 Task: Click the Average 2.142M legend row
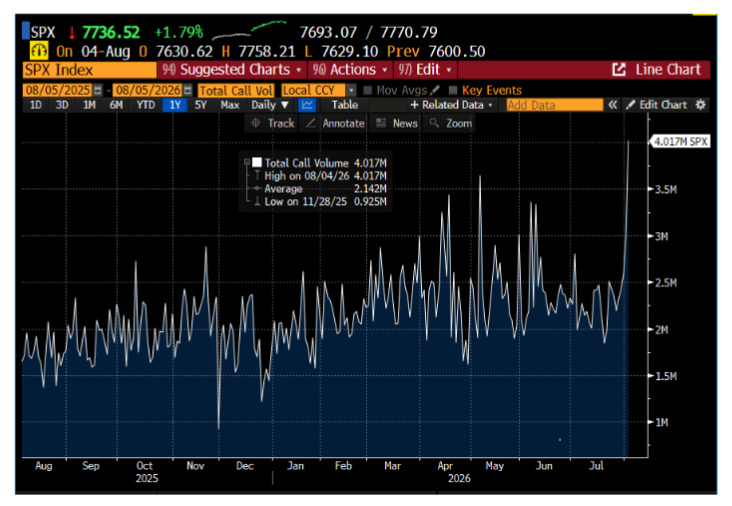(x=325, y=189)
